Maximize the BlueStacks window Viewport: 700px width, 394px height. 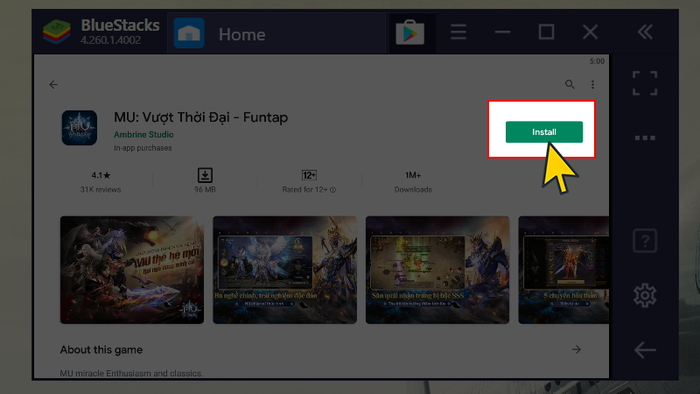[x=546, y=32]
